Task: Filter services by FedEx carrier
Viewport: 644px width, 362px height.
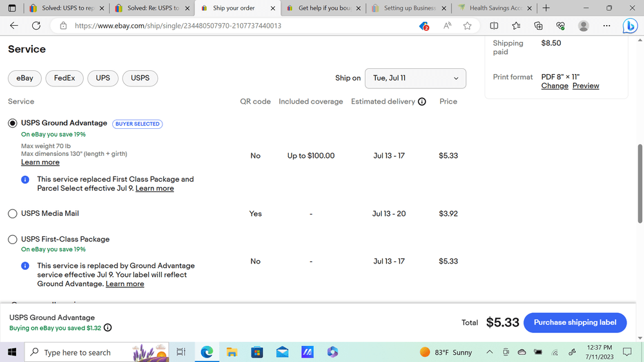Action: [x=64, y=78]
